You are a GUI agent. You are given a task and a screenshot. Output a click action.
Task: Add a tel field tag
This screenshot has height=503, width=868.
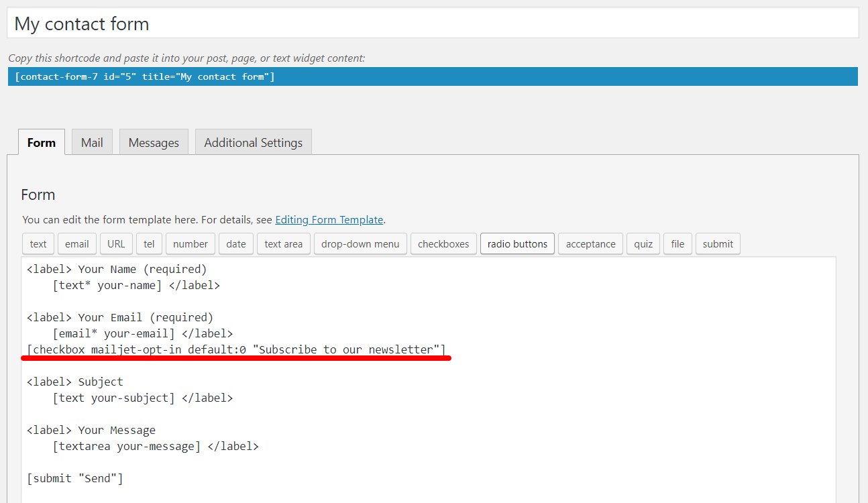coord(149,244)
